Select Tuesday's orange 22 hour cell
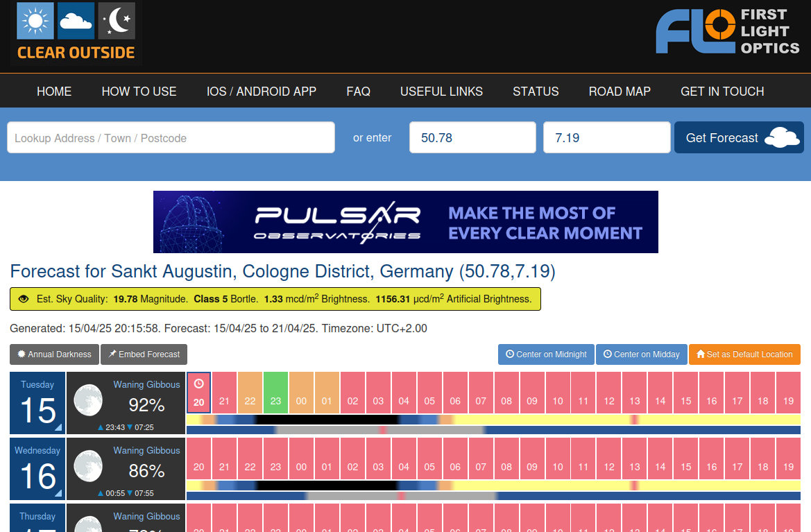This screenshot has height=532, width=811. coord(250,393)
